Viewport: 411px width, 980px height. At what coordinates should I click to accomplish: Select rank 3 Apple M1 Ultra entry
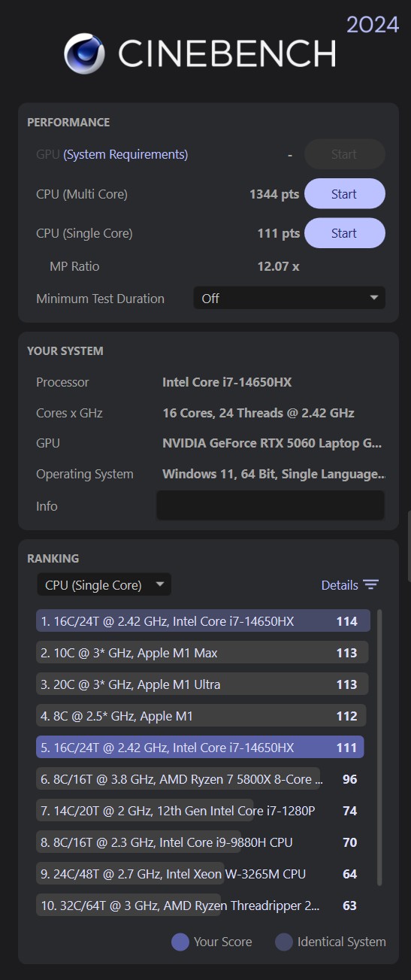tap(203, 684)
